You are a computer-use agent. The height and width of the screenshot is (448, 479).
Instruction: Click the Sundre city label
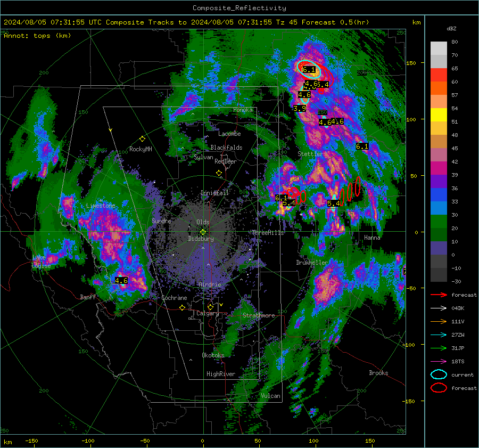pos(161,221)
